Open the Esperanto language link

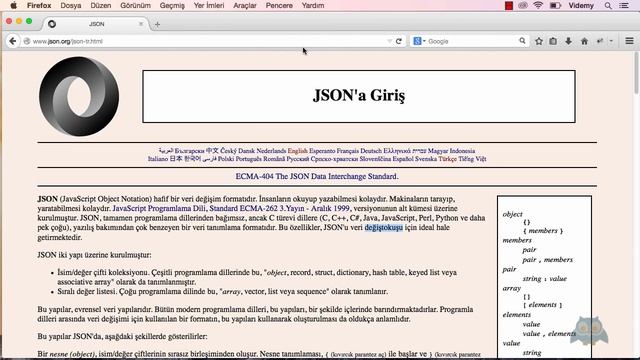pyautogui.click(x=322, y=151)
